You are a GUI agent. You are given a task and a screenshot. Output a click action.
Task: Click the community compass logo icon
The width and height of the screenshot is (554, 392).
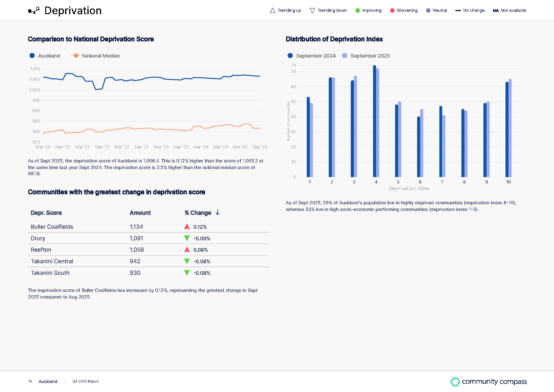(455, 382)
